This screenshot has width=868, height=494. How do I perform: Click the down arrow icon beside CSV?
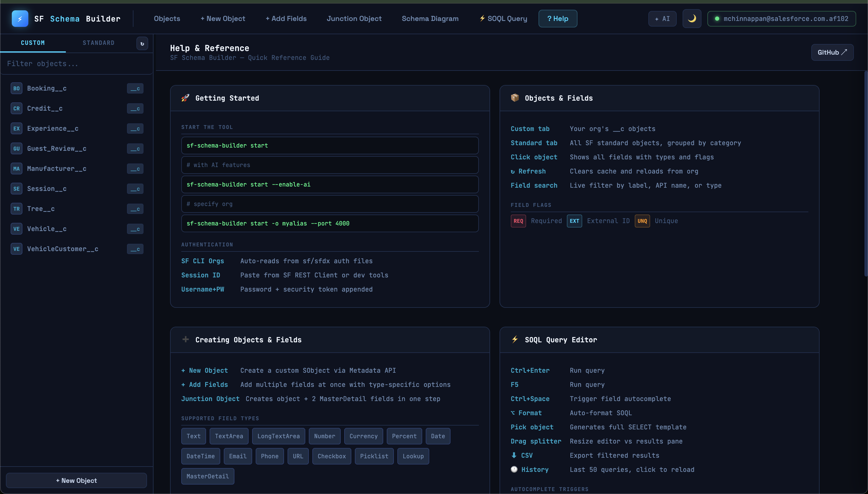coord(514,455)
